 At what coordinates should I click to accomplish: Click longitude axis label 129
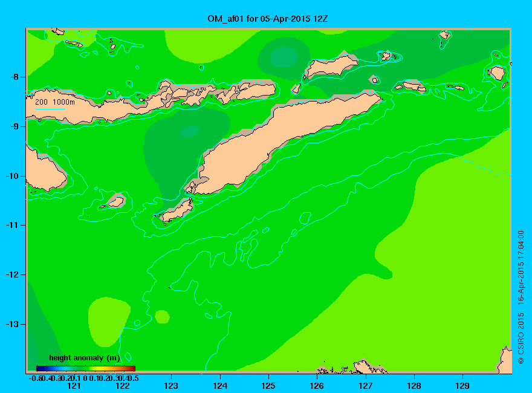coord(462,386)
